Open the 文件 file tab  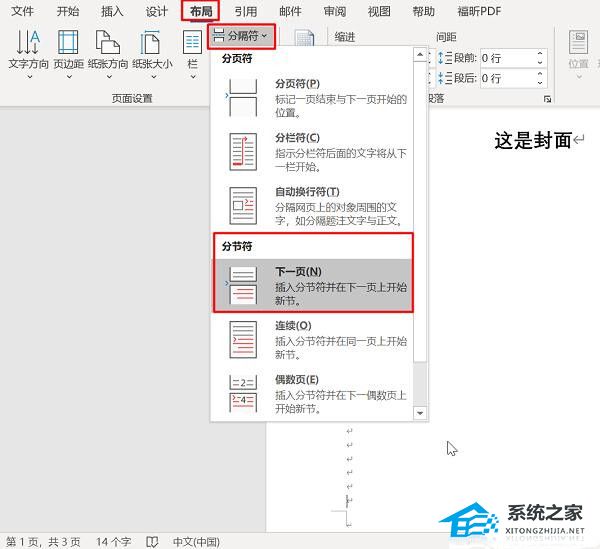23,12
